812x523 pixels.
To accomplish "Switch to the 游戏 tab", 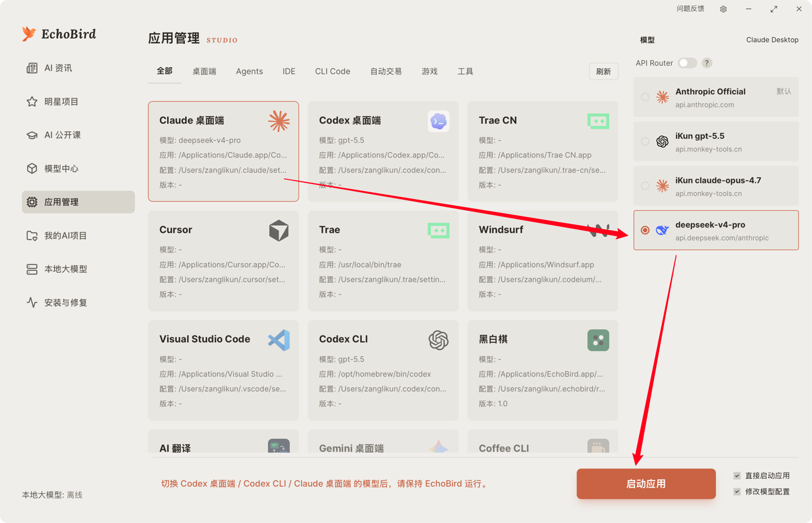I will point(430,71).
